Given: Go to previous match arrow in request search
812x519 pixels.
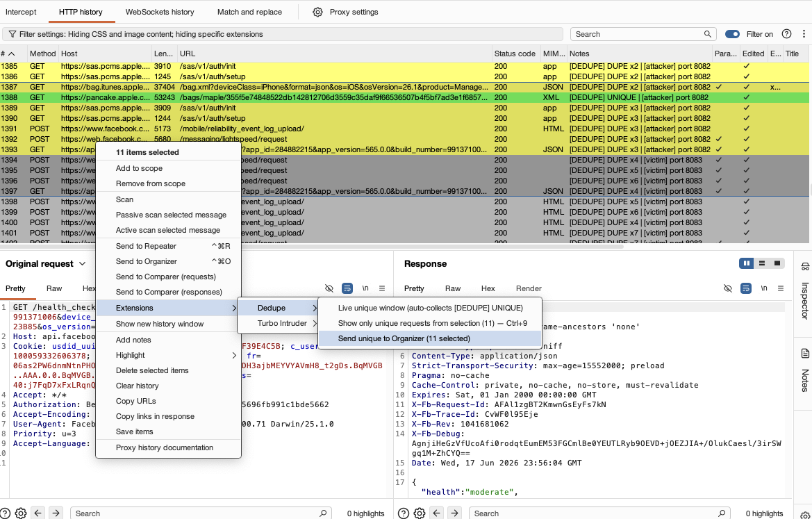Looking at the screenshot, I should pyautogui.click(x=38, y=513).
